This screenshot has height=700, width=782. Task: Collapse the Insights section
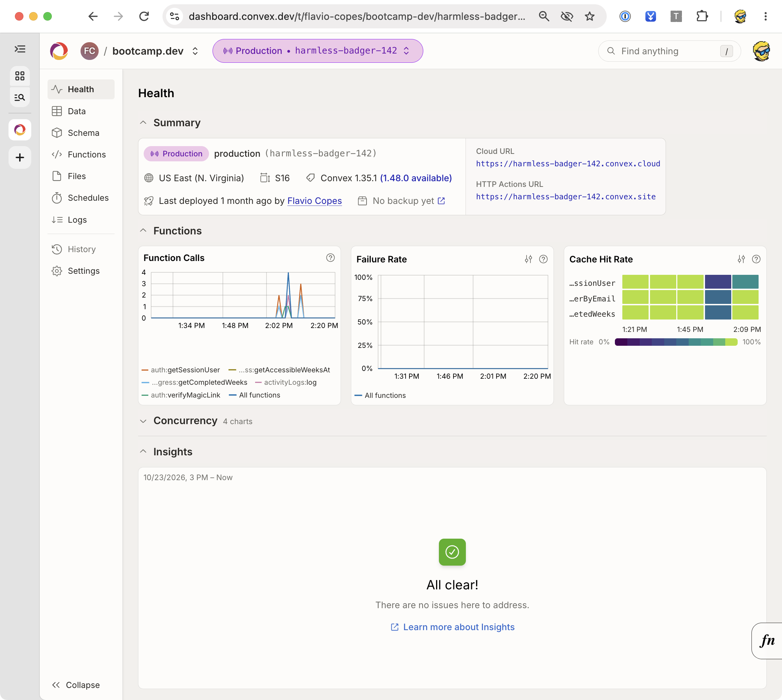[143, 451]
